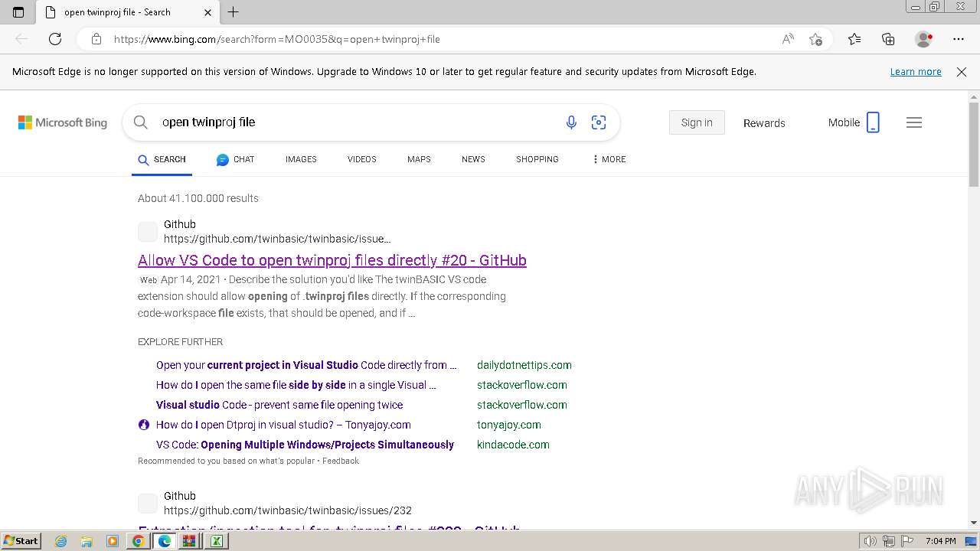The height and width of the screenshot is (551, 980).
Task: Click the second Github URL issues/232
Action: point(288,510)
